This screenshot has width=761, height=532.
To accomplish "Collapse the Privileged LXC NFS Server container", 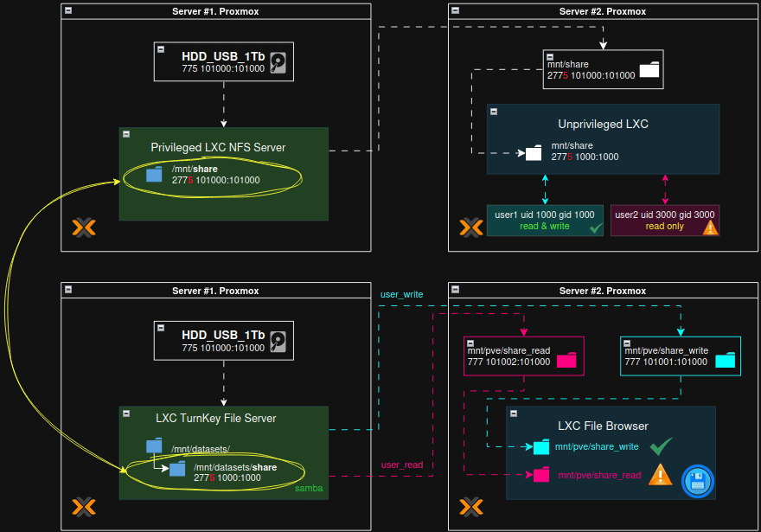I will (x=126, y=134).
